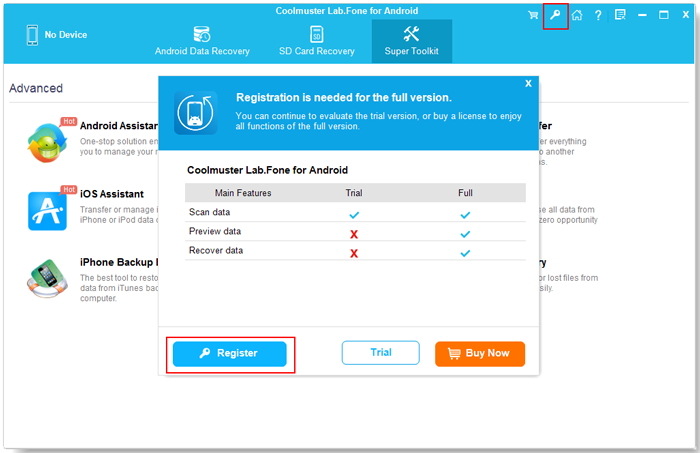700x453 pixels.
Task: Click the Trial checkmark for Scan data
Action: 354,215
